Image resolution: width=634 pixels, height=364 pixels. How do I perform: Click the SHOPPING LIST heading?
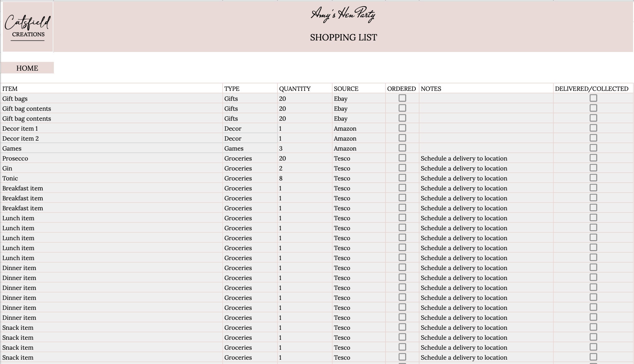click(x=343, y=37)
